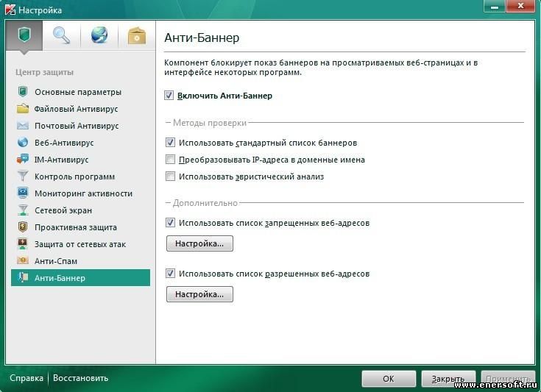541x392 pixels.
Task: Toggle Использовать стандартный список баннеров checkbox
Action: tap(170, 142)
